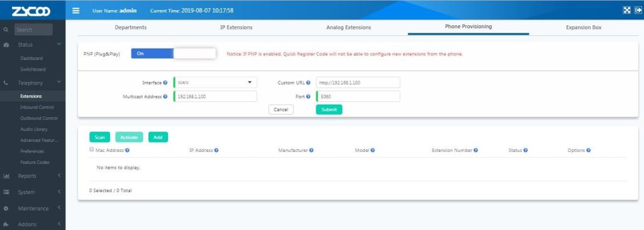Expand the Addons sidebar section
The width and height of the screenshot is (644, 230).
pyautogui.click(x=59, y=224)
